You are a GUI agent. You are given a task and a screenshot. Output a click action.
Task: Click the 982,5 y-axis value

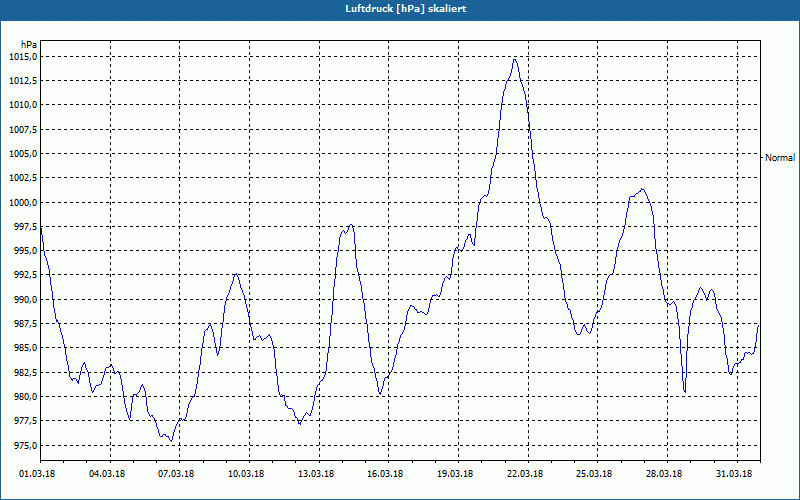tap(25, 372)
